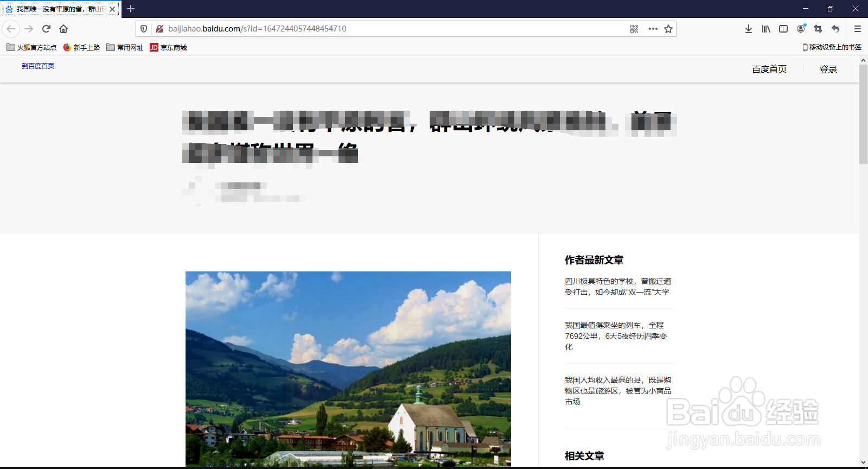The width and height of the screenshot is (868, 469).
Task: Open Firefox hamburger menu
Action: 858,29
